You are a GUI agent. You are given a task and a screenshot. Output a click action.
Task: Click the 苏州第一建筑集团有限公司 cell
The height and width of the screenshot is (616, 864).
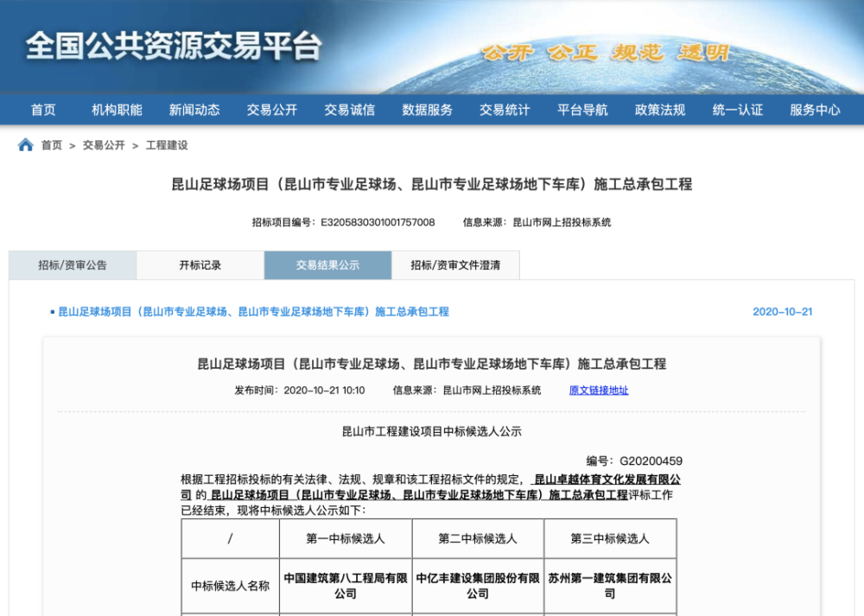[610, 586]
